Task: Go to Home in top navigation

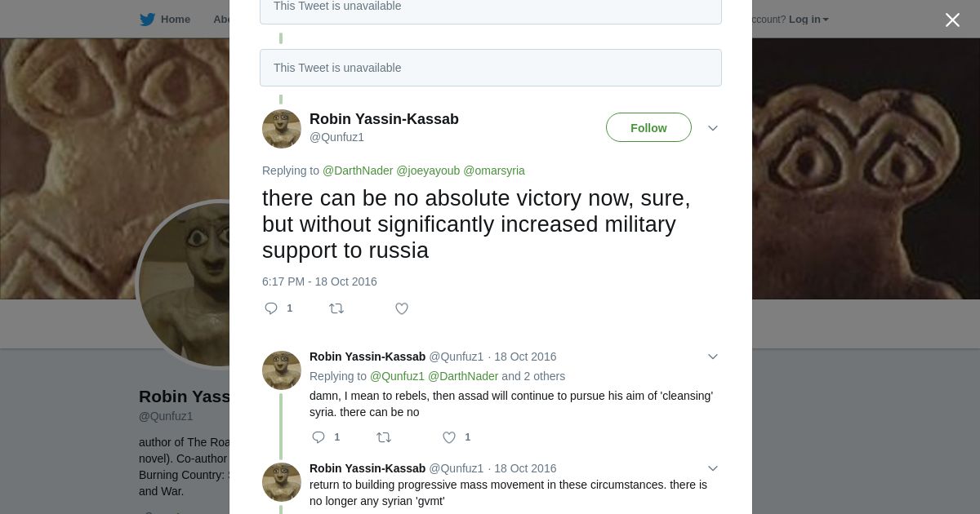Action: (175, 20)
